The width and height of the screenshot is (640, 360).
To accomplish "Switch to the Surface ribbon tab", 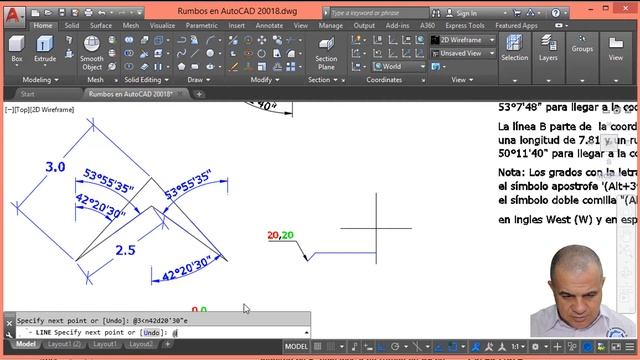I will tap(100, 25).
